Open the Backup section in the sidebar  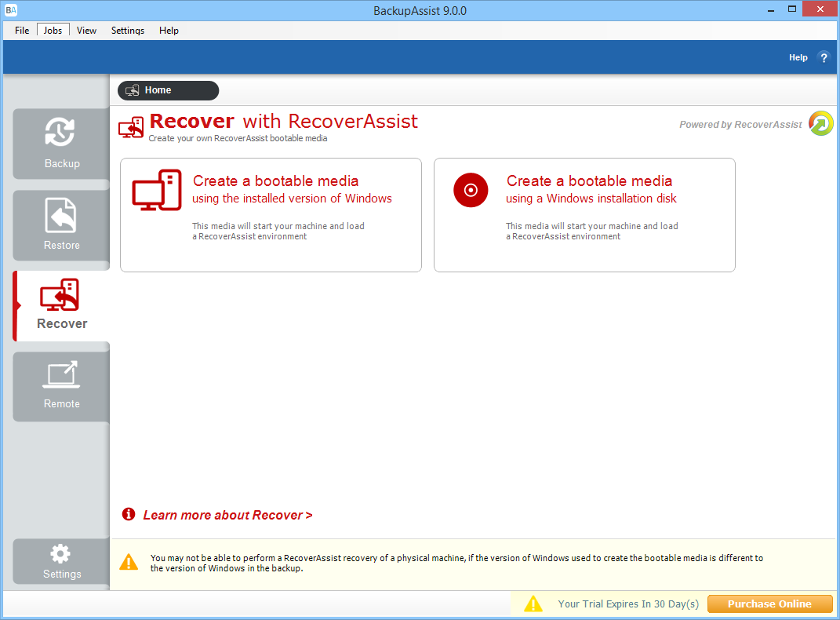[x=62, y=144]
